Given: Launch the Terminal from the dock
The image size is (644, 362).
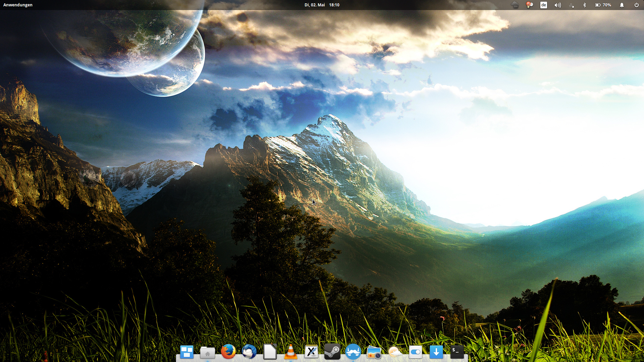Looking at the screenshot, I should click(457, 352).
